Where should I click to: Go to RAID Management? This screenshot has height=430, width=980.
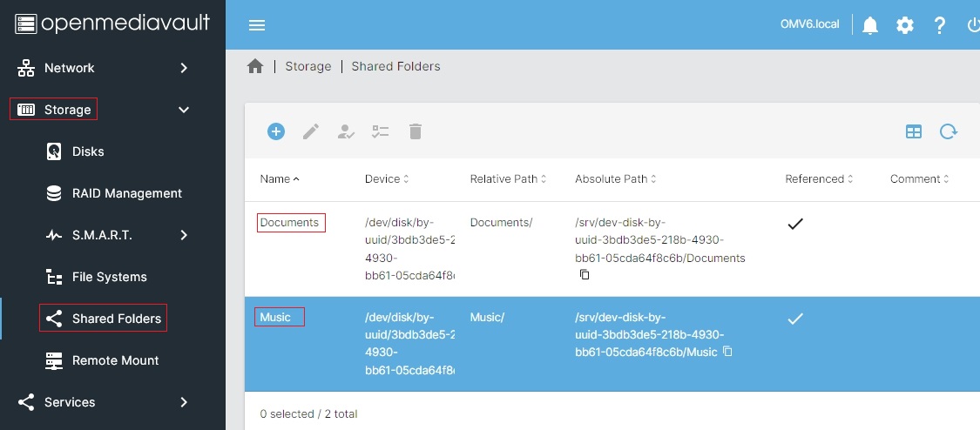(126, 193)
